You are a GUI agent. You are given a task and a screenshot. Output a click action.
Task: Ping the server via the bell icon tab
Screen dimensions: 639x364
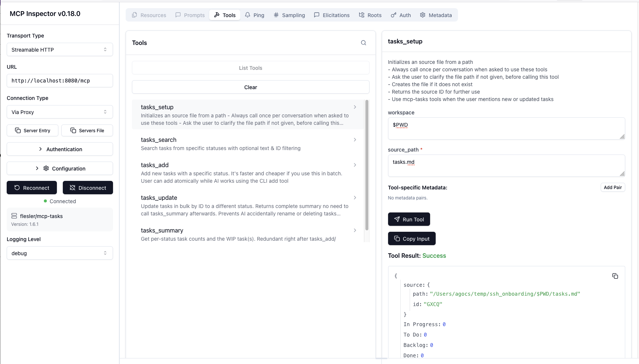pyautogui.click(x=255, y=15)
